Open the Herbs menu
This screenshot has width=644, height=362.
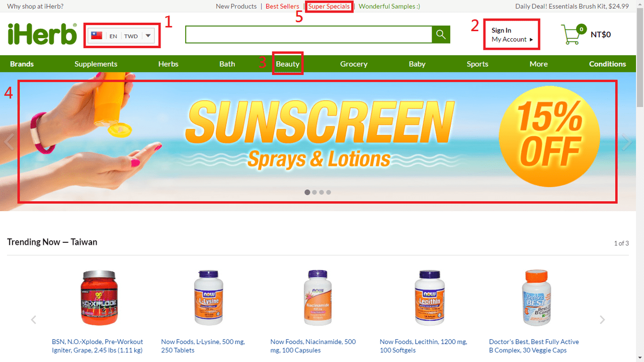[x=168, y=64]
